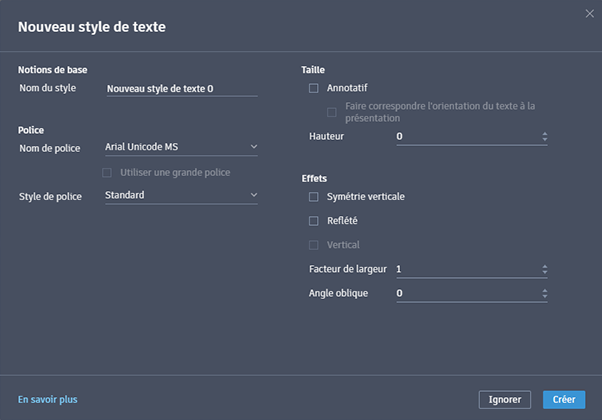Image resolution: width=602 pixels, height=420 pixels.
Task: Decrease Hauteur with the down arrow
Action: [544, 140]
